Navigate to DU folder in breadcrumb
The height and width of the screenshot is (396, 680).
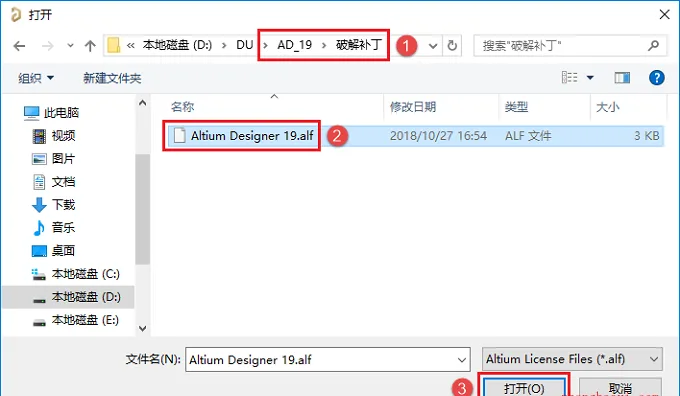pyautogui.click(x=245, y=45)
